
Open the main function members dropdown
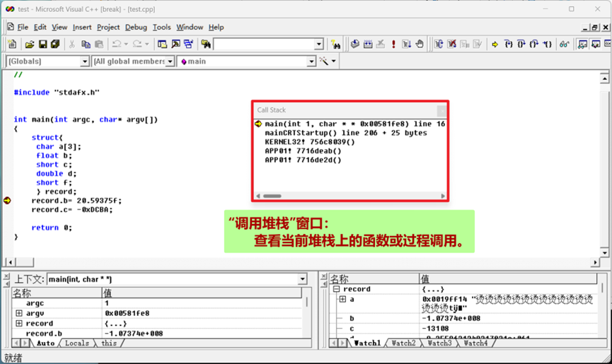coord(311,61)
